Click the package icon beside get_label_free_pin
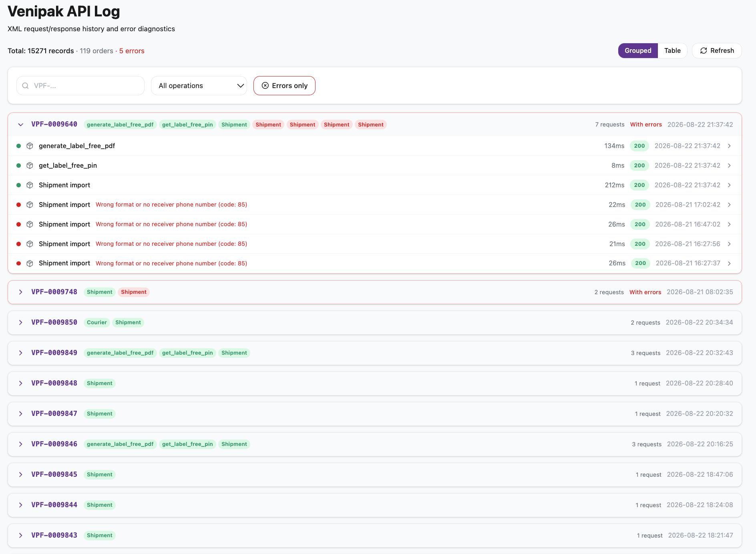 pos(30,165)
